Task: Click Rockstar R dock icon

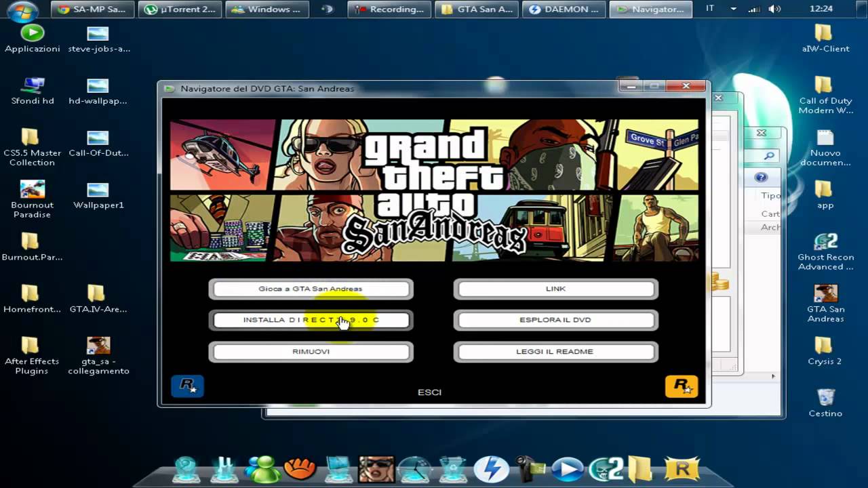Action: click(x=682, y=469)
